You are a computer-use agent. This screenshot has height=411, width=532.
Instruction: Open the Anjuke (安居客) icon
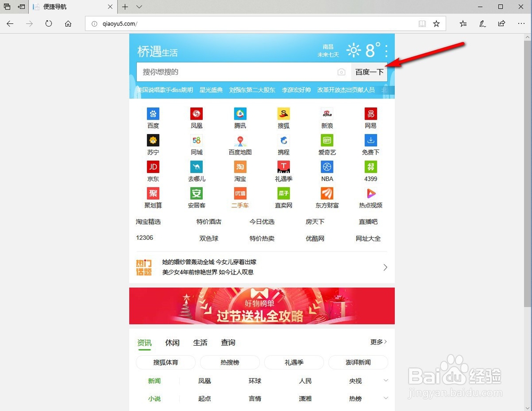pyautogui.click(x=196, y=194)
